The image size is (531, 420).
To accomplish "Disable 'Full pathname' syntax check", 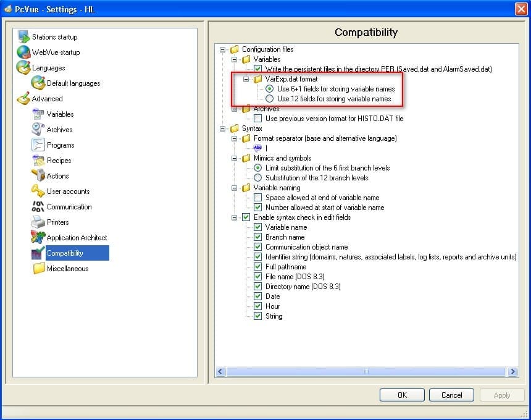I will pyautogui.click(x=257, y=266).
